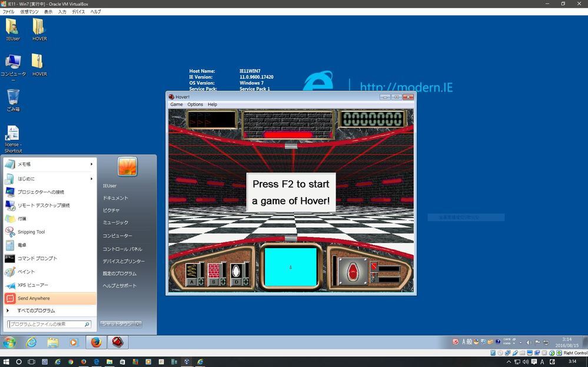Click Win7 Action Center flag icon
Image resolution: width=588 pixels, height=367 pixels.
(537, 342)
